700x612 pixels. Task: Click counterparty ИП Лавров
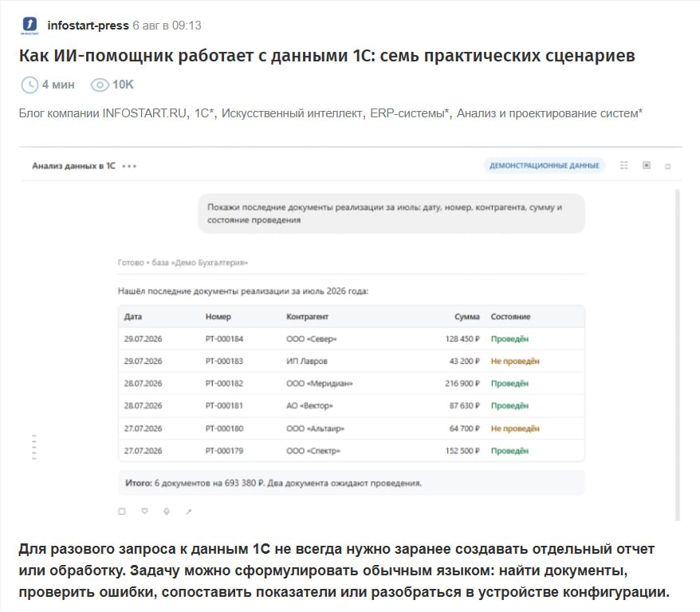(x=307, y=361)
